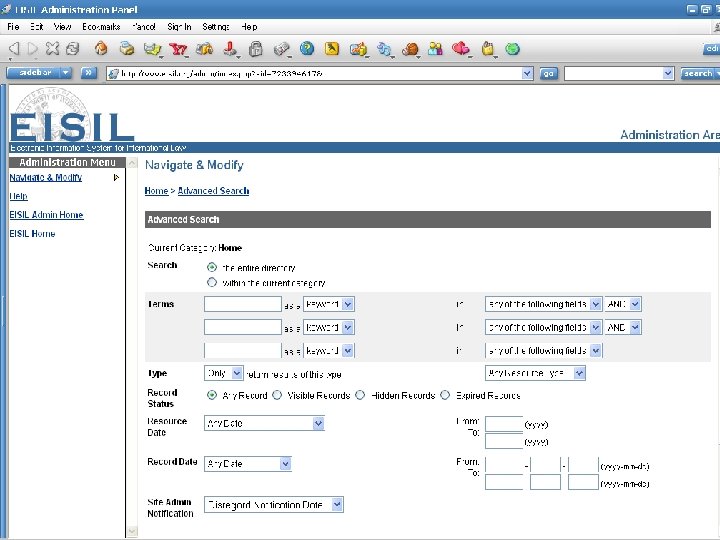Click the Advanced Search breadcrumb link
Image resolution: width=720 pixels, height=540 pixels.
point(214,191)
